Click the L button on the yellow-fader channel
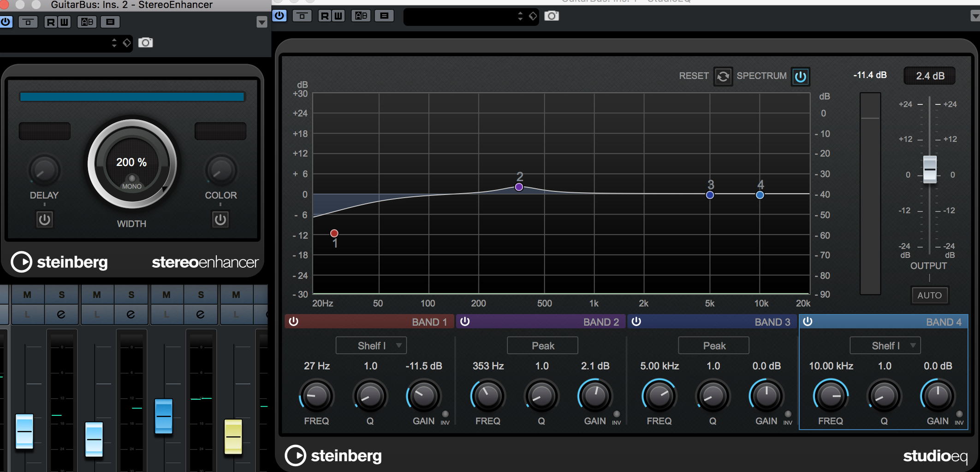The height and width of the screenshot is (472, 980). [x=236, y=314]
